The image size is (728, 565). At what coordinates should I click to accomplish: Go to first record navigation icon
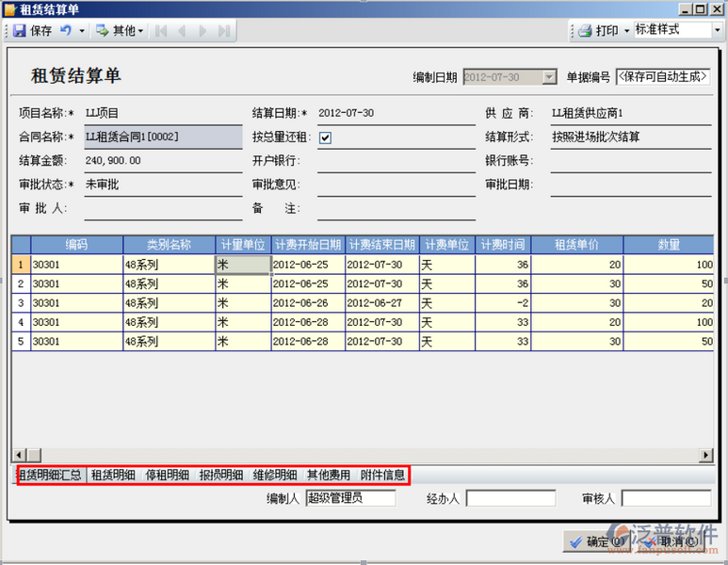[161, 31]
